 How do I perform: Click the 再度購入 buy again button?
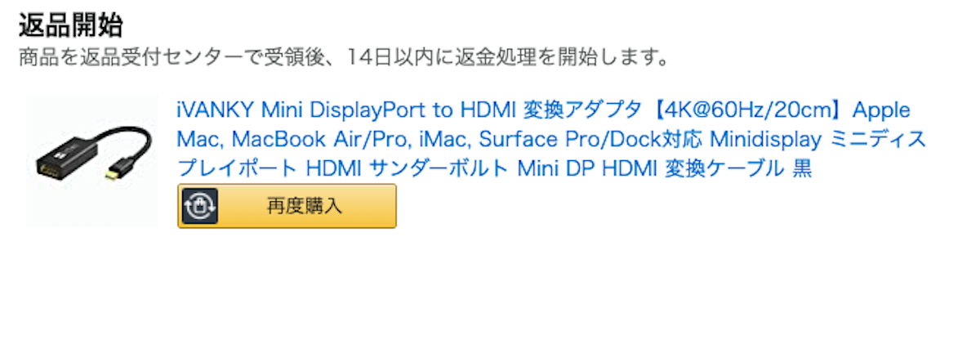(287, 206)
